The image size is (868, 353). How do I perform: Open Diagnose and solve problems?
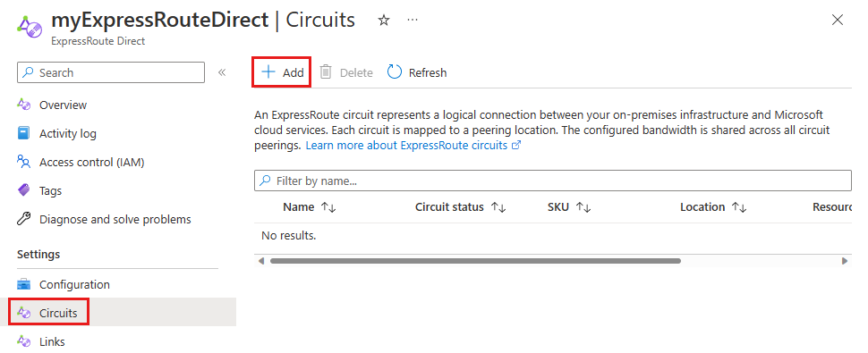(x=104, y=219)
